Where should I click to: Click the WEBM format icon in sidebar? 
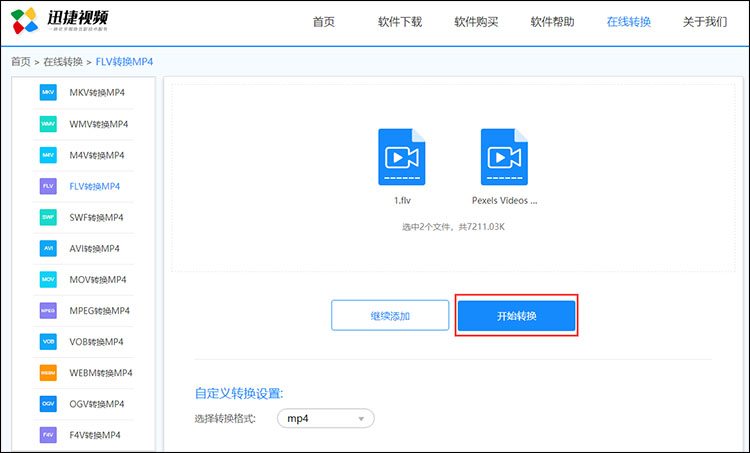coord(48,372)
